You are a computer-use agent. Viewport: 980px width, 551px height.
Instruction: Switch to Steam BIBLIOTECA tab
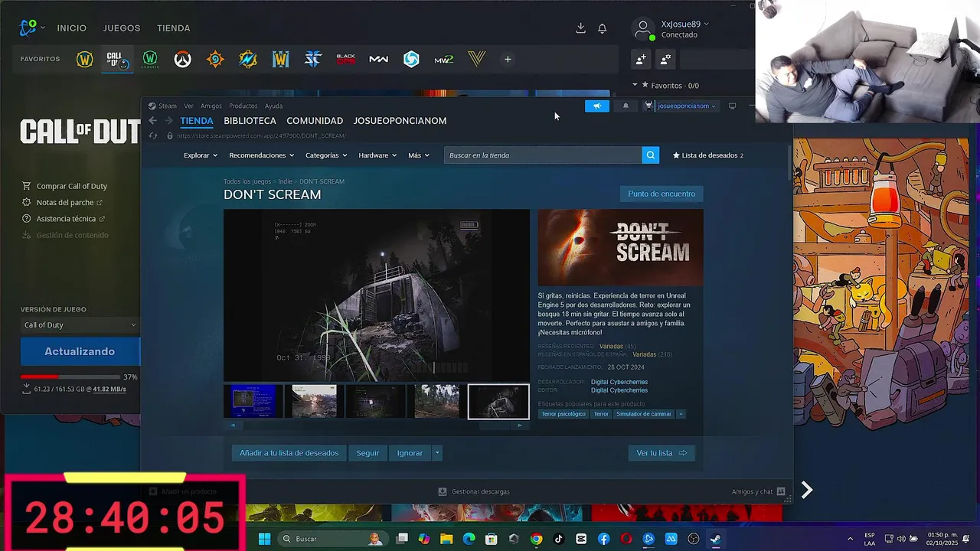point(250,121)
